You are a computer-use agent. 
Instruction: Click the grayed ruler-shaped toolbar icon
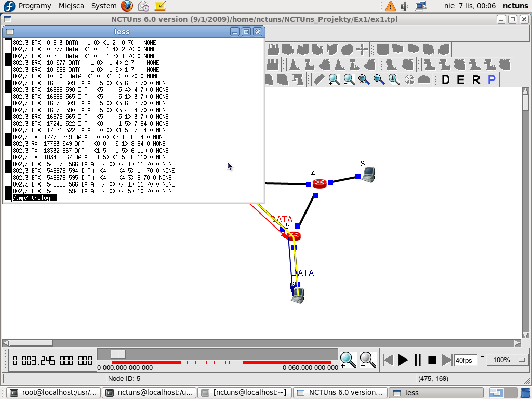(x=319, y=79)
